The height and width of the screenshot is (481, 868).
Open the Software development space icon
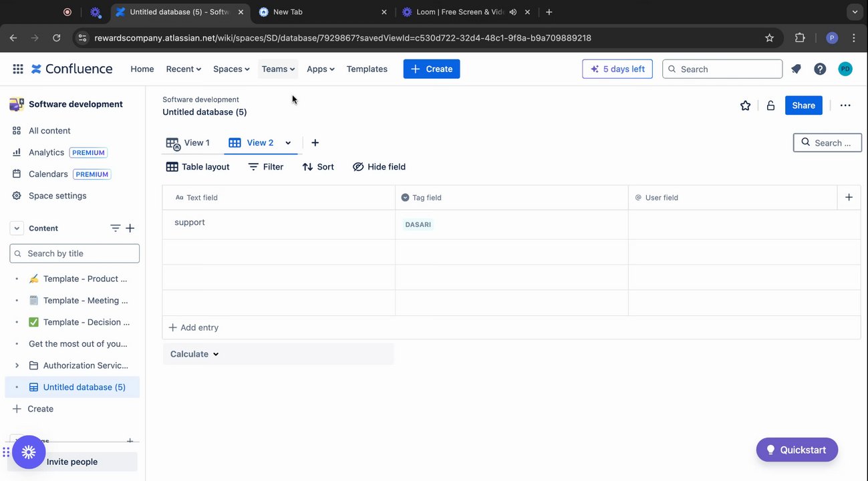coord(16,104)
